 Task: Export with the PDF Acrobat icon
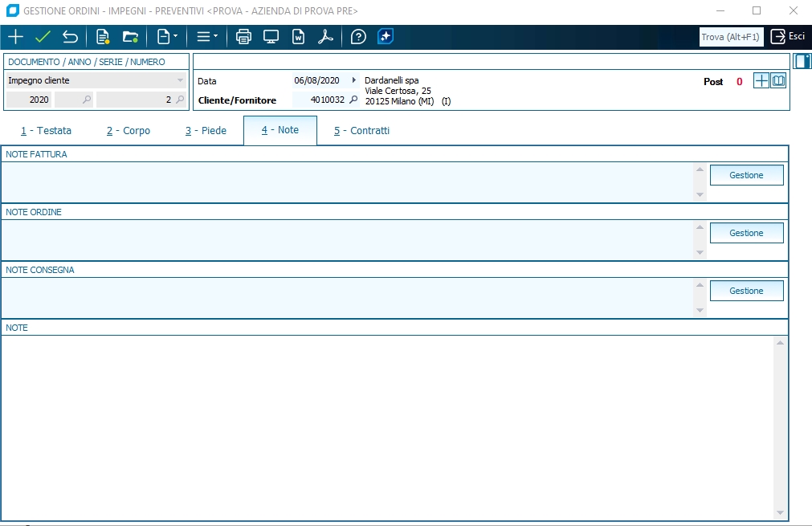tap(325, 37)
